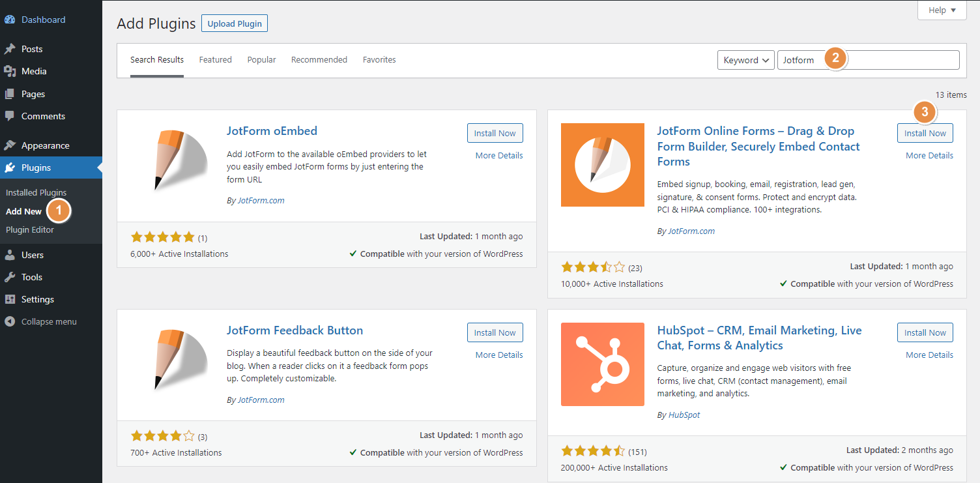Click the Plugins plug icon

point(10,168)
